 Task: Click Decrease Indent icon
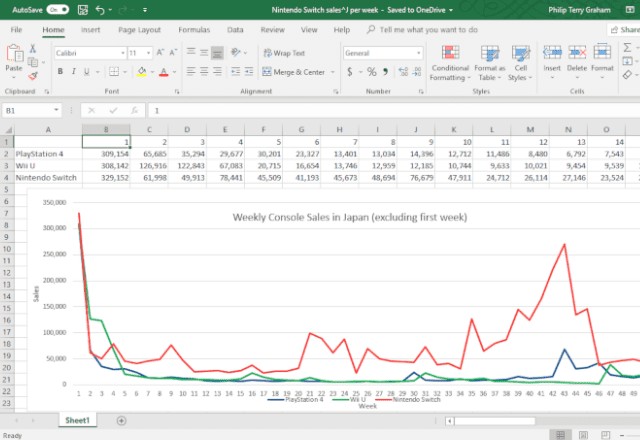click(x=236, y=71)
